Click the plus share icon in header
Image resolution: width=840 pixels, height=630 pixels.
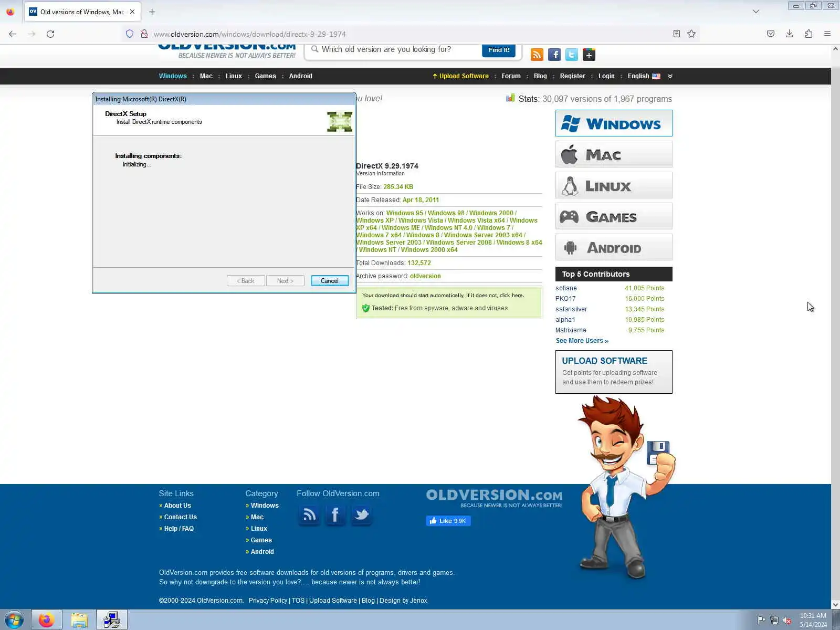[589, 55]
